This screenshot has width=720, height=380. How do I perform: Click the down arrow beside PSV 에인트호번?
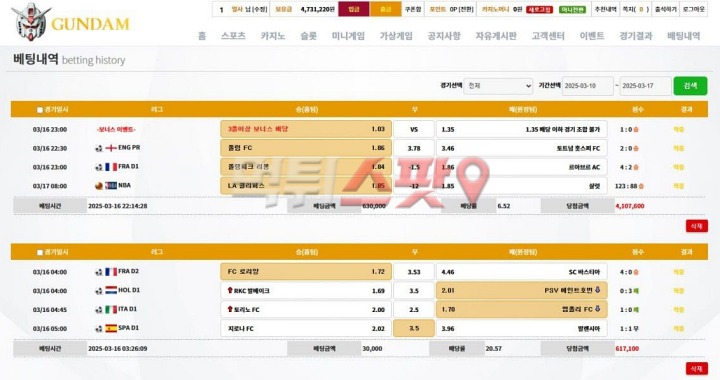coord(597,290)
